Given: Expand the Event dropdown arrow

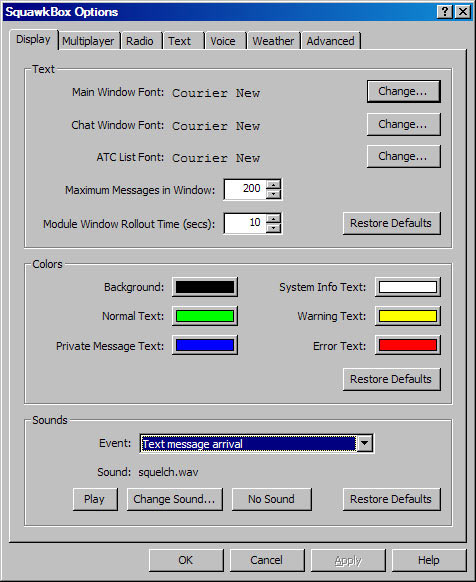Looking at the screenshot, I should tap(365, 443).
